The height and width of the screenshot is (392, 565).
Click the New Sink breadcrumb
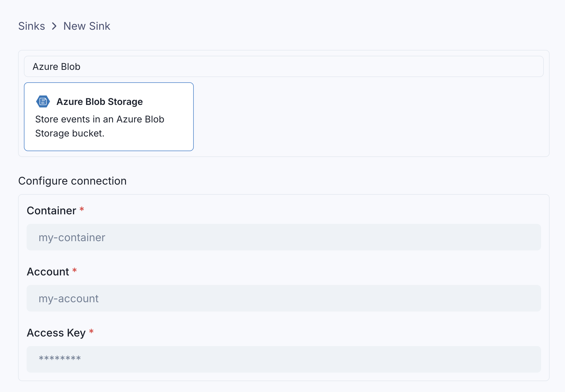pos(87,26)
